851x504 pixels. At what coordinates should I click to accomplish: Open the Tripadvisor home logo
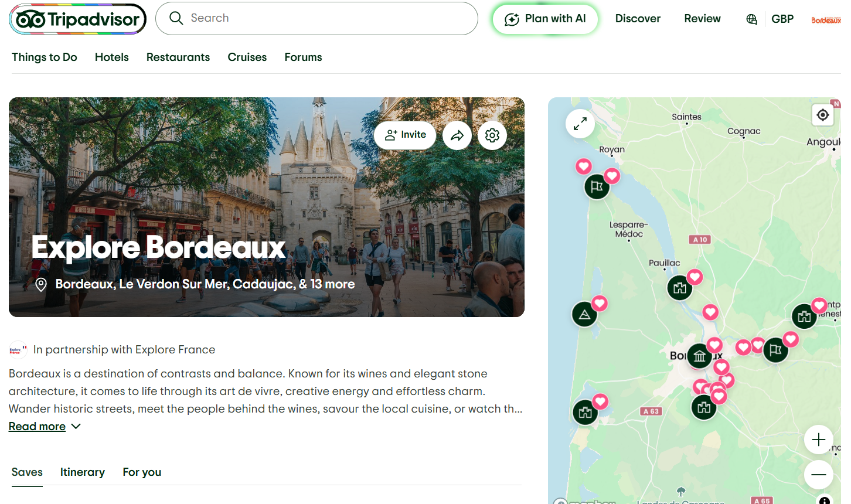click(x=77, y=19)
